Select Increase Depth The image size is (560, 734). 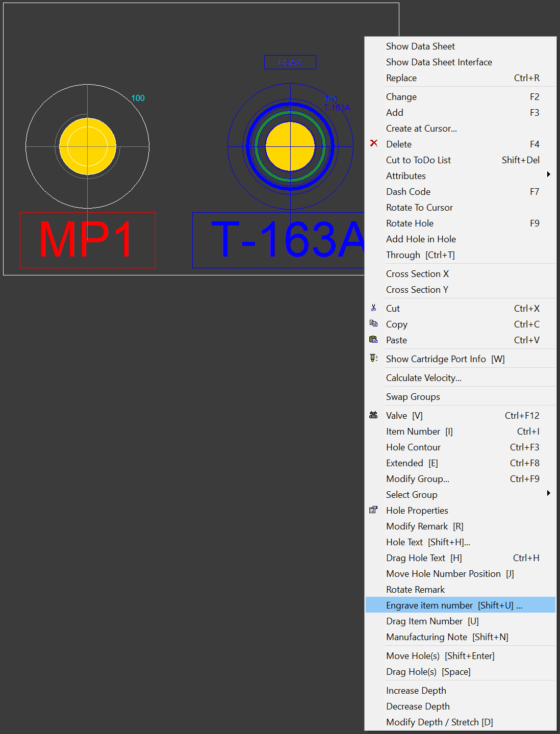tap(461, 691)
